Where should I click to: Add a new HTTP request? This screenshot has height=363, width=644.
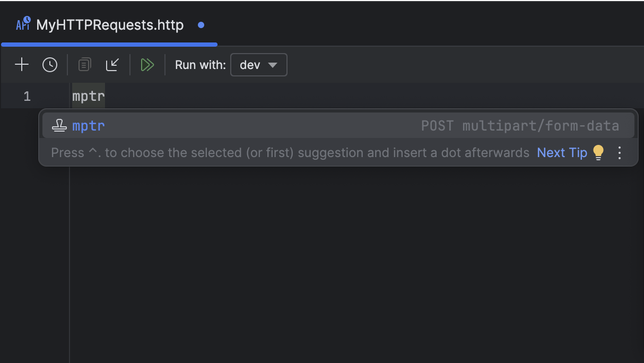[x=22, y=64]
